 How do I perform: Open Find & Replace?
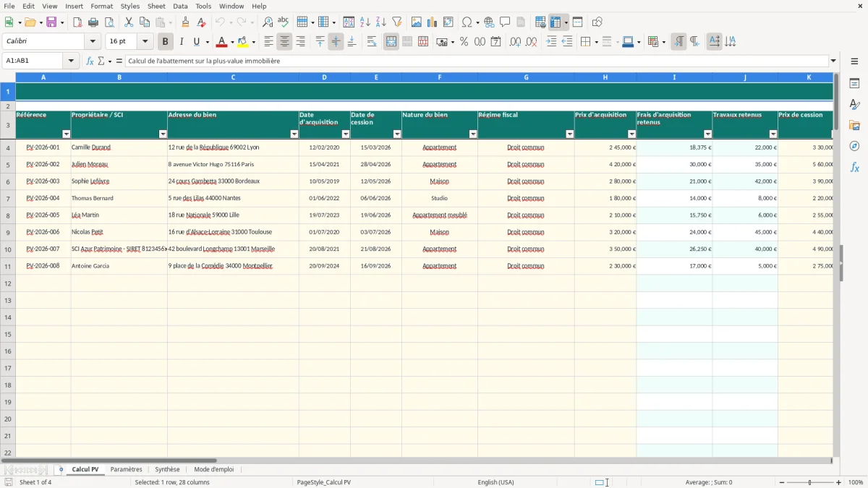(x=268, y=22)
